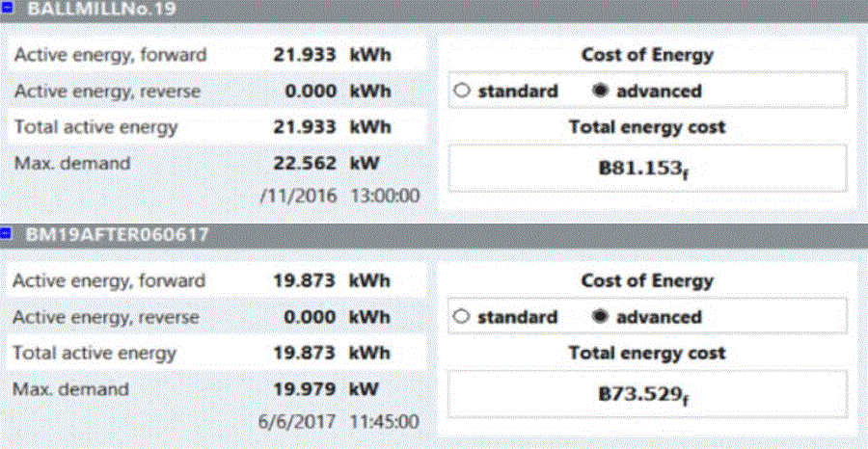Select the 19.873 kWh forward active energy value
Viewport: 868px width, 449px height.
304,281
